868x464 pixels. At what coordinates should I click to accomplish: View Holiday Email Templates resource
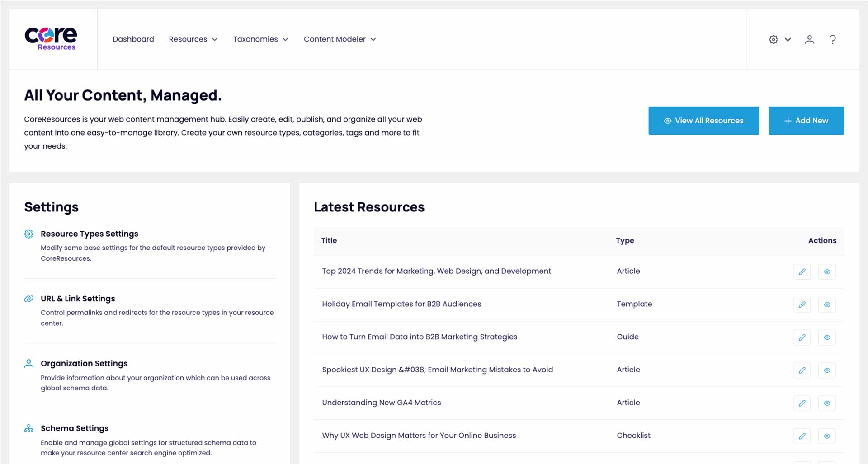coord(827,305)
